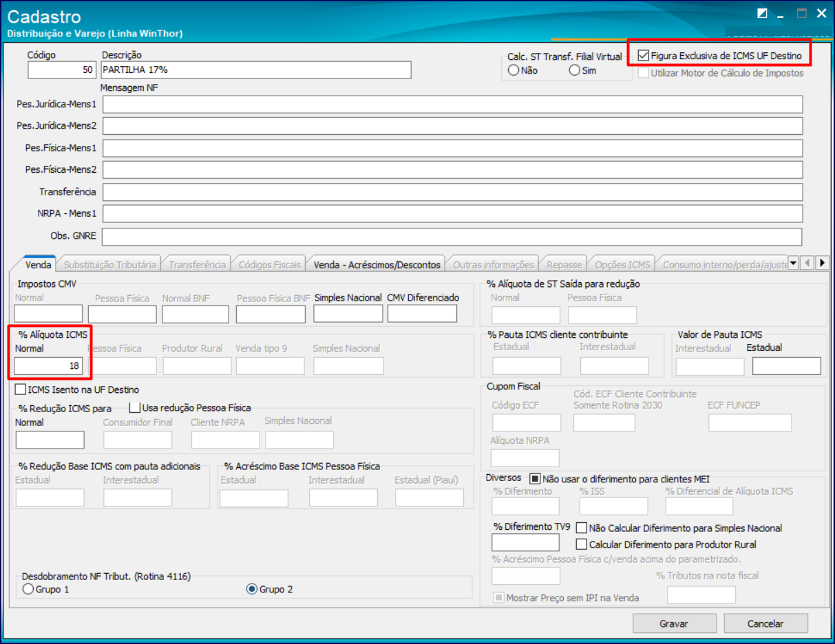835x644 pixels.
Task: Click the % Diferimento TV9 field
Action: (526, 542)
